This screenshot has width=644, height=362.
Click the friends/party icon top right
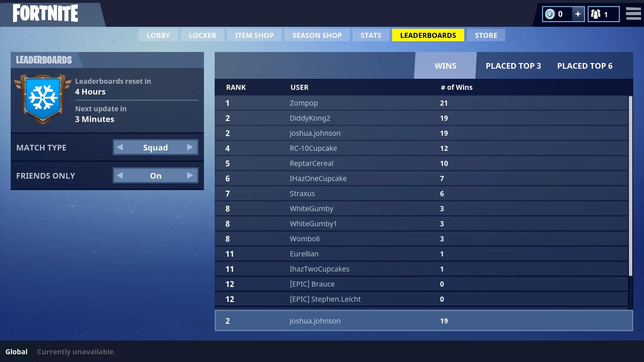[x=602, y=14]
